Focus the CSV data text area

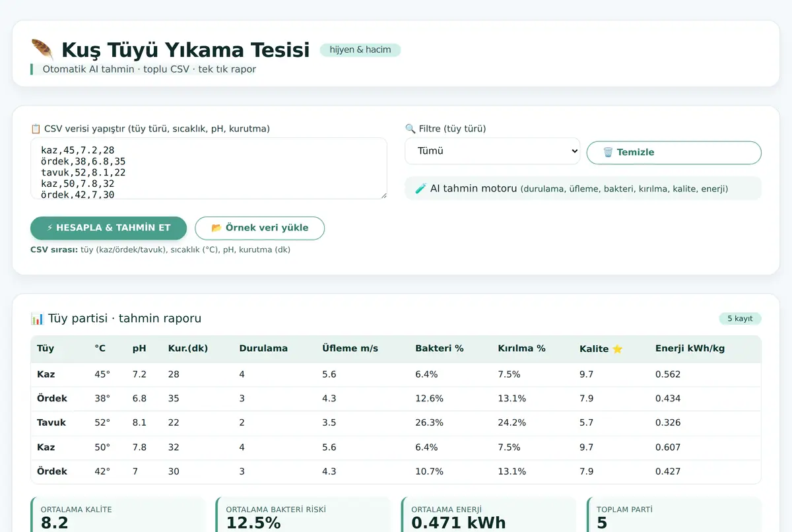[209, 168]
